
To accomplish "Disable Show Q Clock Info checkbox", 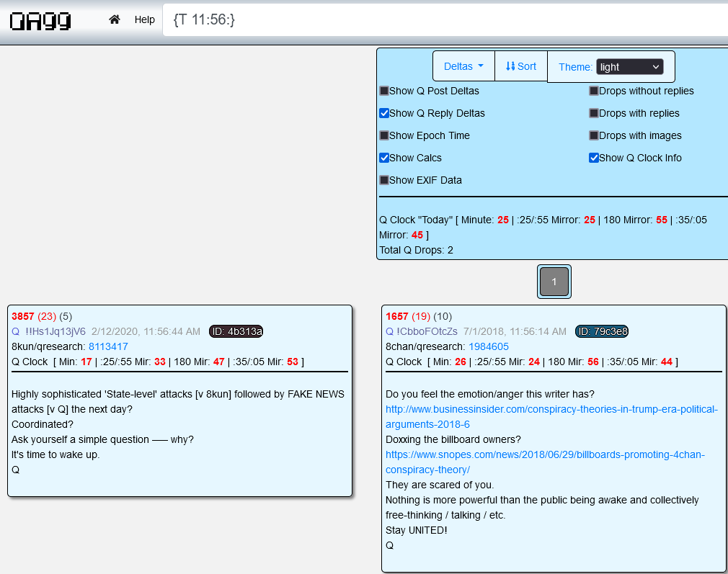I will pyautogui.click(x=594, y=158).
